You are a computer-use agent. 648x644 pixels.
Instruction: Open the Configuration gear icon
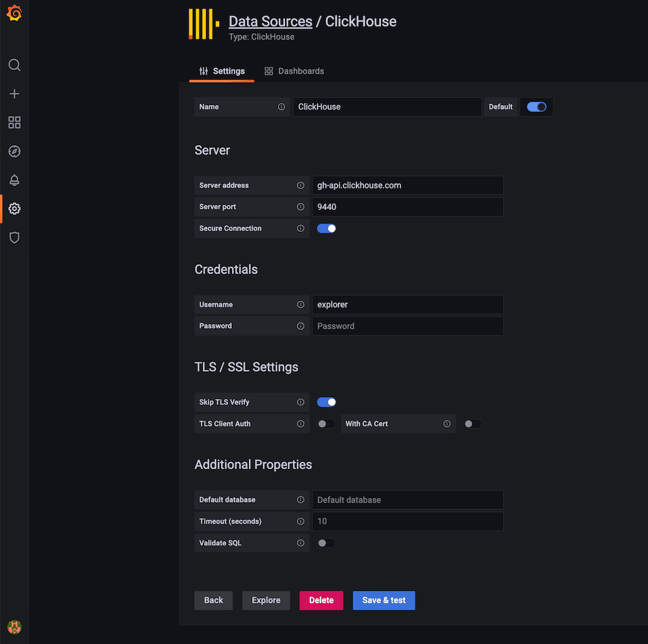tap(14, 209)
